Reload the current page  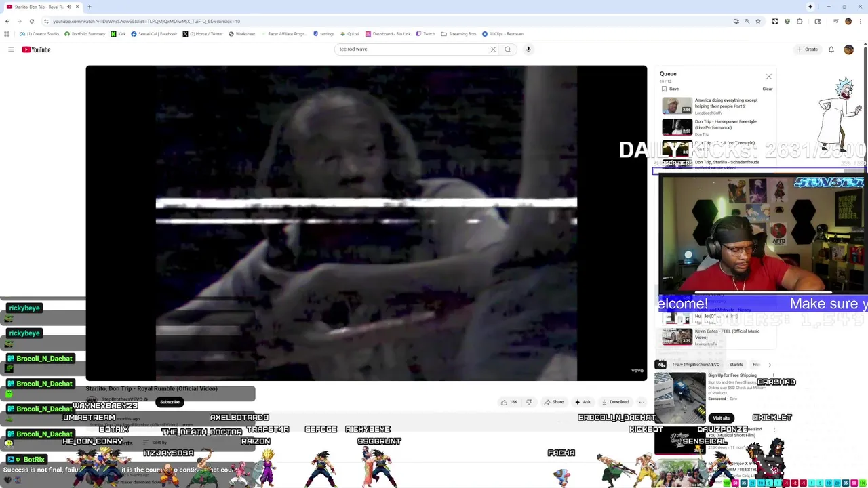(x=31, y=21)
